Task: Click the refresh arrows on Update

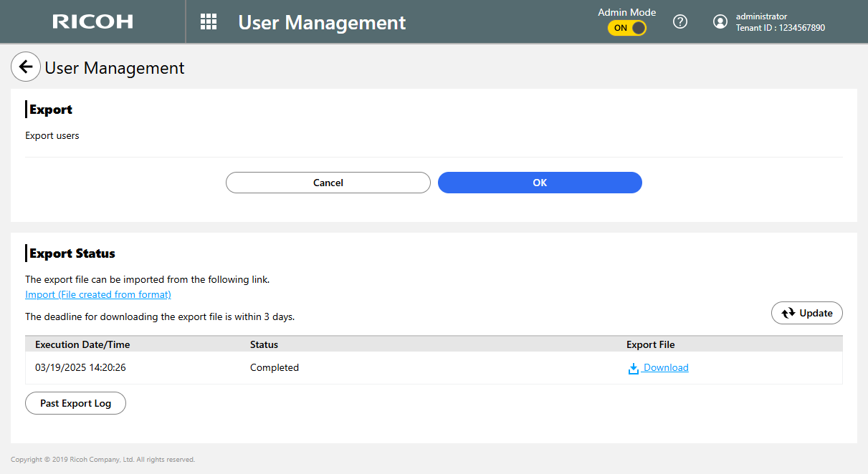Action: click(x=788, y=313)
